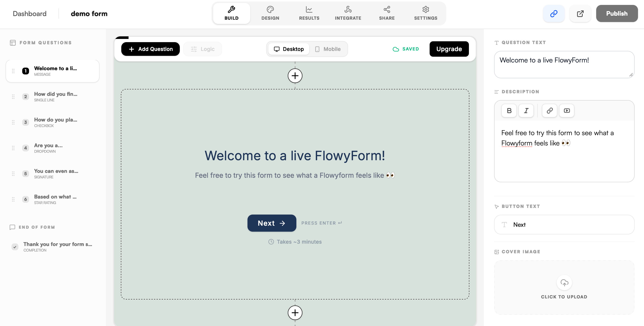Click the Add Question button
644x326 pixels.
[151, 49]
